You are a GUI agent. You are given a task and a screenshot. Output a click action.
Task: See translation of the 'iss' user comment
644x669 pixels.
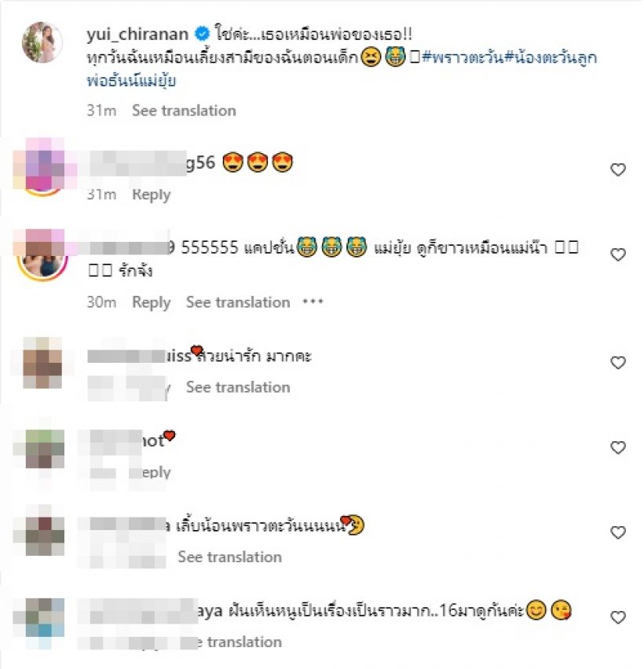click(x=238, y=387)
